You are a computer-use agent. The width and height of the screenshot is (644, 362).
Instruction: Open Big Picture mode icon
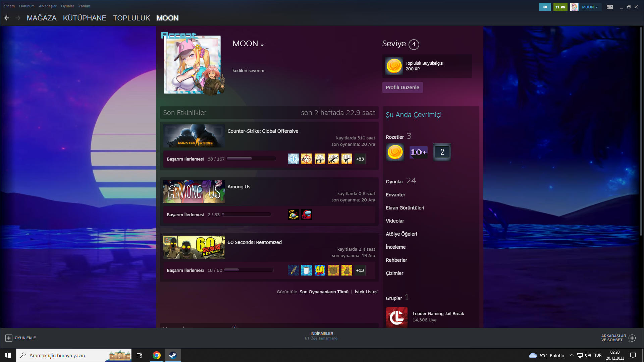tap(610, 7)
